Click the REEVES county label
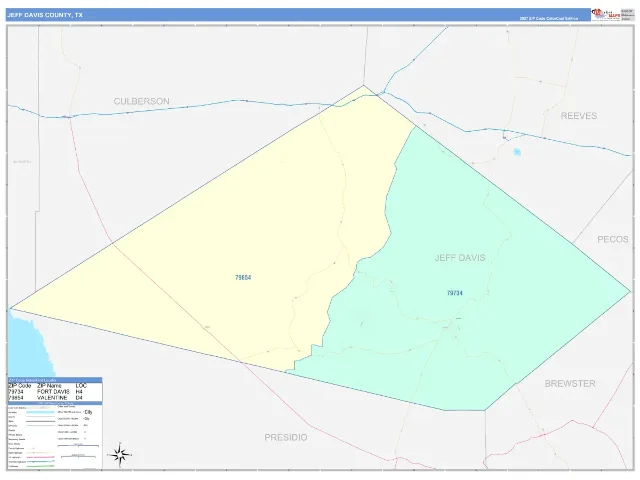 click(x=579, y=116)
